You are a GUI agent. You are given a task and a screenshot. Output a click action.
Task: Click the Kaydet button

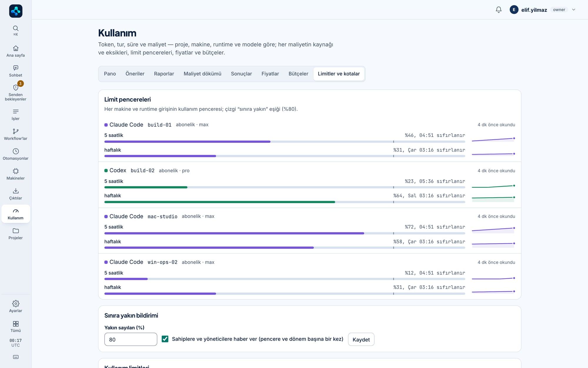click(361, 339)
